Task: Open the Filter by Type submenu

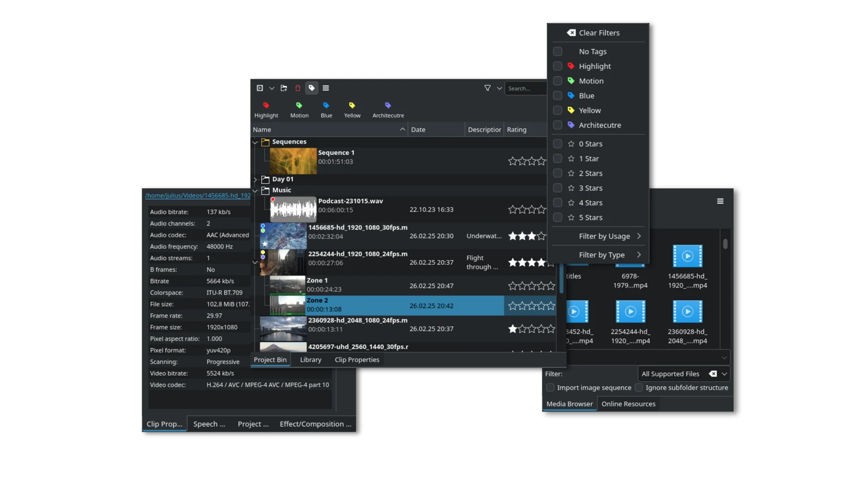Action: click(598, 255)
